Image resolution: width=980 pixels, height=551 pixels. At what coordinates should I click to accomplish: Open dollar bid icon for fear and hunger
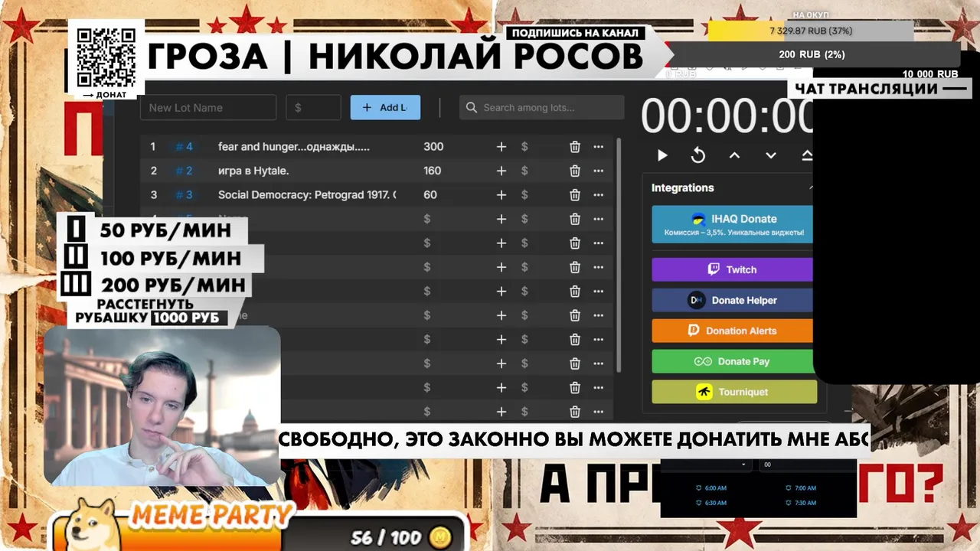[x=524, y=147]
